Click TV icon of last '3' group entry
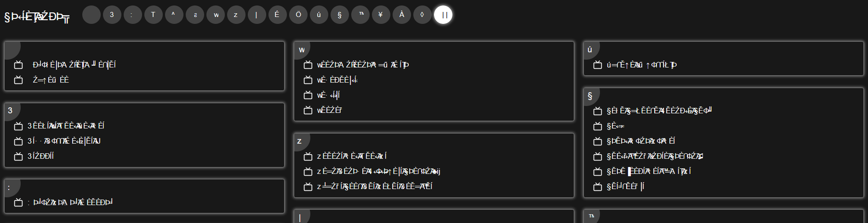The height and width of the screenshot is (223, 868). point(18,156)
